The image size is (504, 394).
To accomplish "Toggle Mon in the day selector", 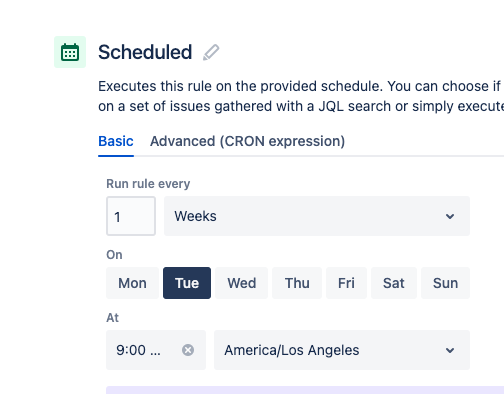I will coord(132,283).
